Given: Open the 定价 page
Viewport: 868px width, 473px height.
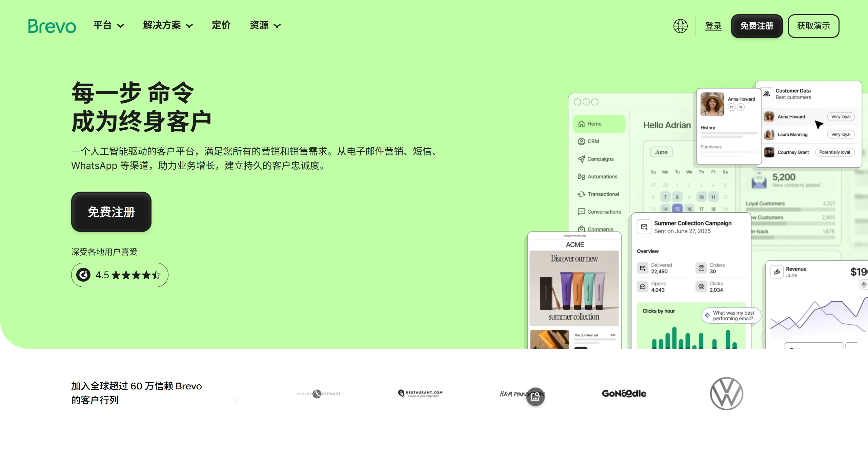Looking at the screenshot, I should [221, 25].
